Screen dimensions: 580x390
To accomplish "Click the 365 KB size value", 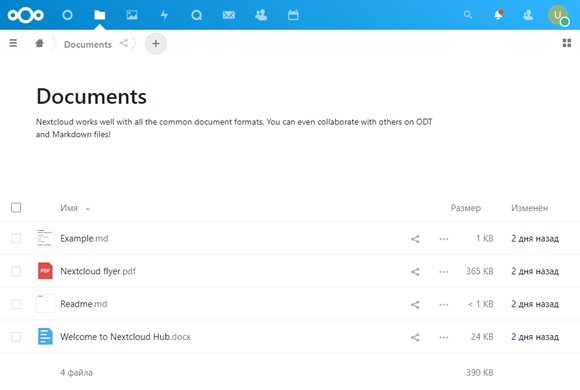I will point(479,271).
